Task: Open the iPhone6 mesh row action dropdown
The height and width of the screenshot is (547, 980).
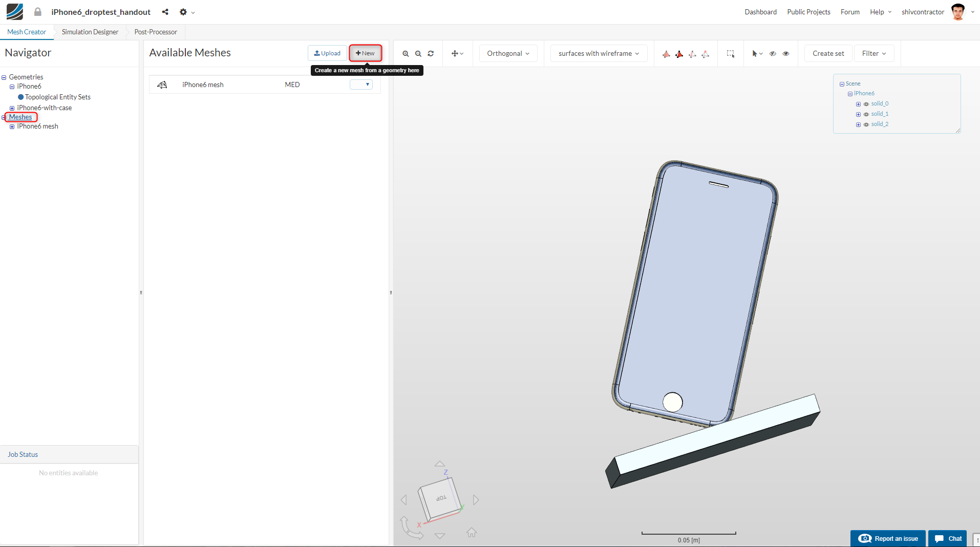Action: pos(361,85)
